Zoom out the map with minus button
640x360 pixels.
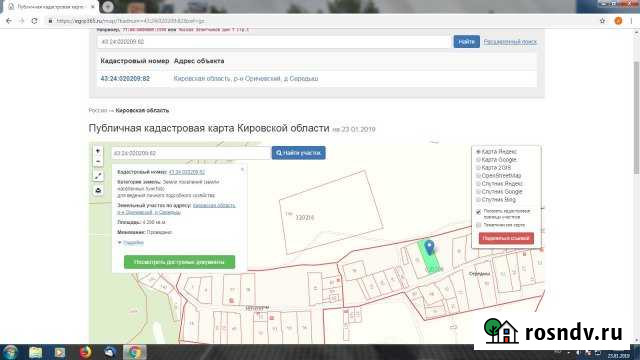point(98,162)
